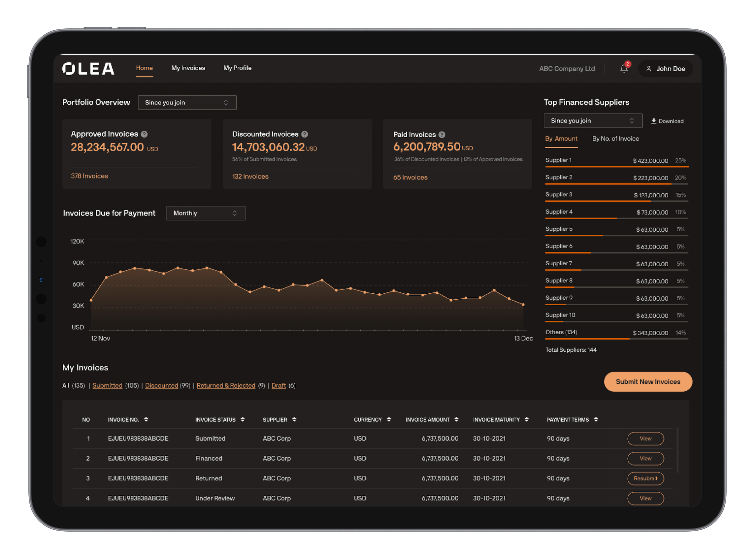
Task: Filter invoices by Returned & Rejected link
Action: pyautogui.click(x=226, y=385)
